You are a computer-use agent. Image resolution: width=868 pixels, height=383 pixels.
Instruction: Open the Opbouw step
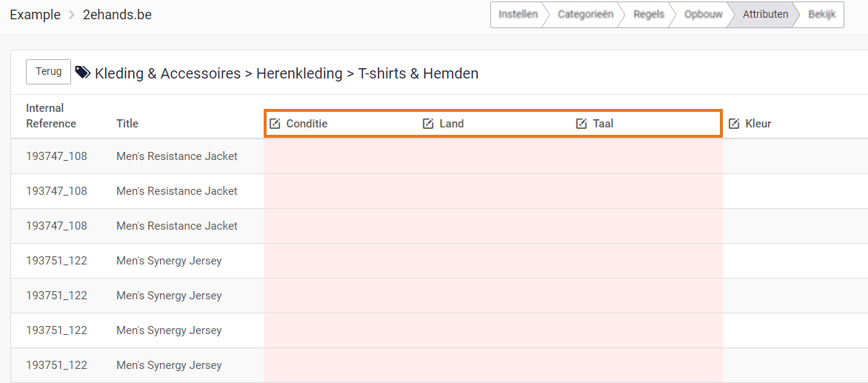coord(703,15)
